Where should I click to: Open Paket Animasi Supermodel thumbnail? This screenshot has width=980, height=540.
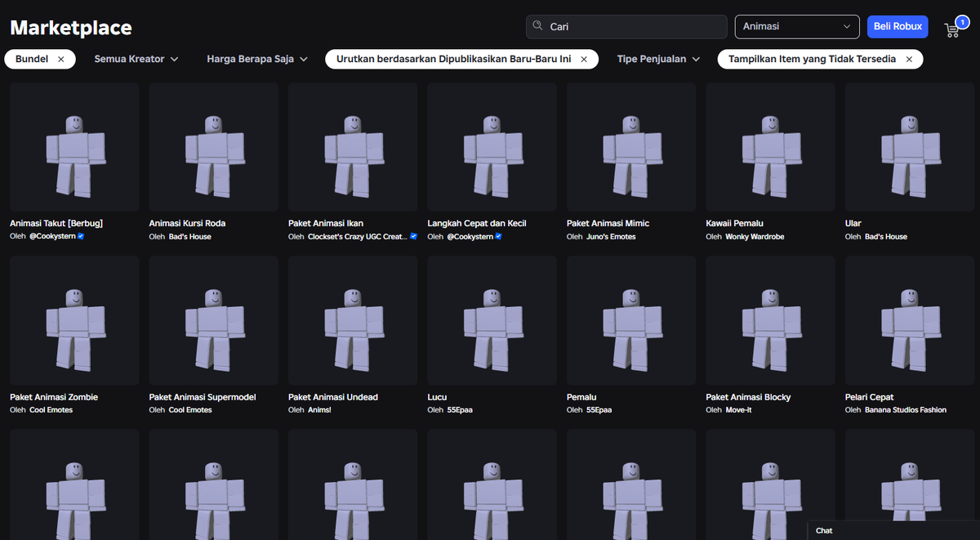pyautogui.click(x=214, y=321)
